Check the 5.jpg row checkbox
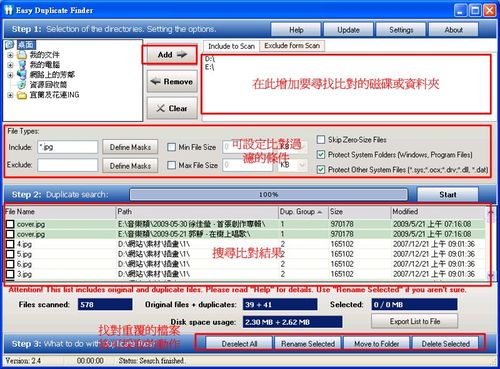The height and width of the screenshot is (369, 500). [x=10, y=254]
